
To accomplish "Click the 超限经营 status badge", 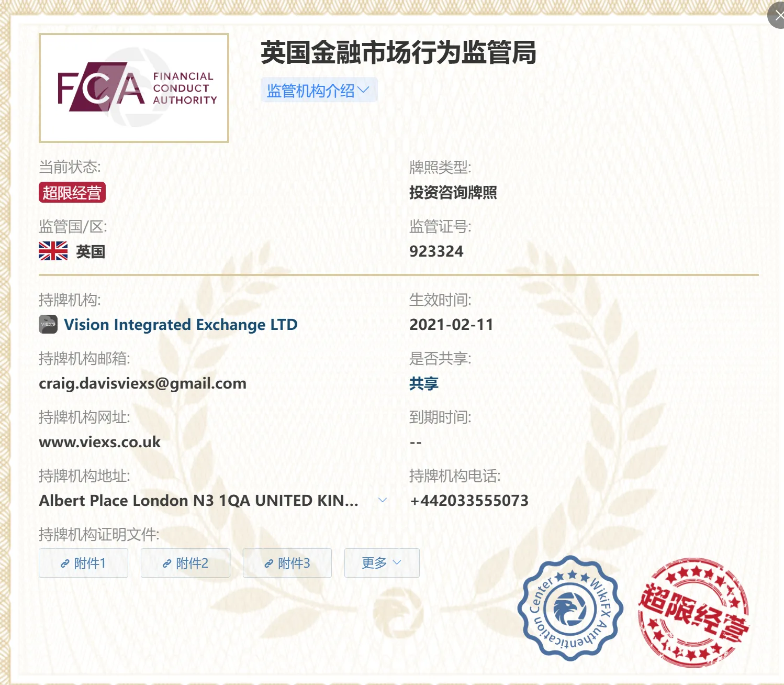I will pyautogui.click(x=72, y=192).
